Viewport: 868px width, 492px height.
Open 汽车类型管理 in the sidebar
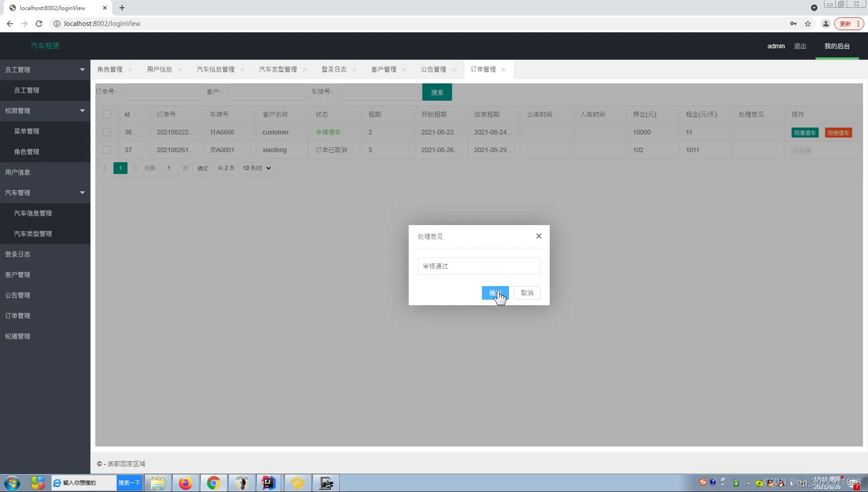pos(45,234)
